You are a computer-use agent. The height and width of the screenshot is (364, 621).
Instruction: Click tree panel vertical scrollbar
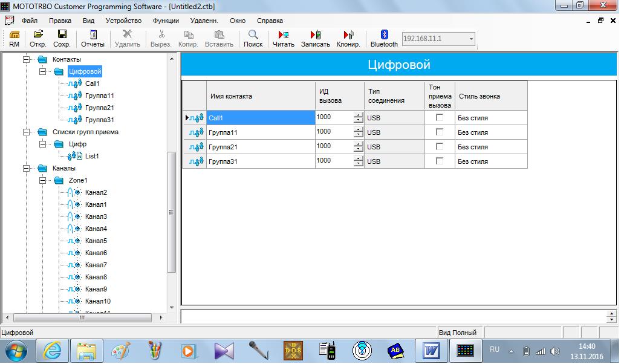click(x=172, y=212)
